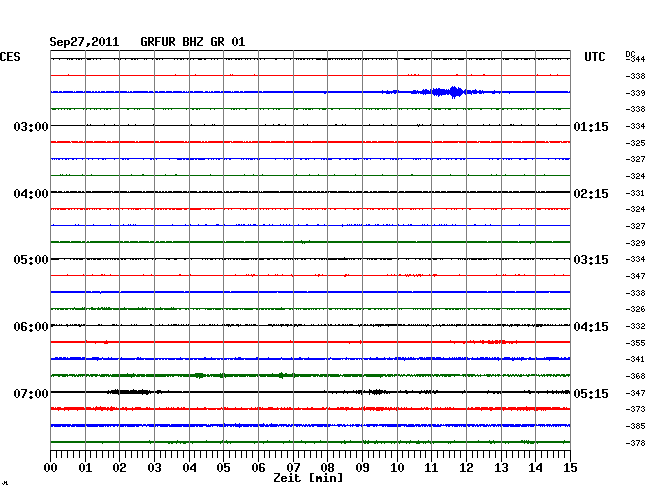The height and width of the screenshot is (494, 650).
Task: Click the DC offset value -385
Action: click(x=635, y=426)
